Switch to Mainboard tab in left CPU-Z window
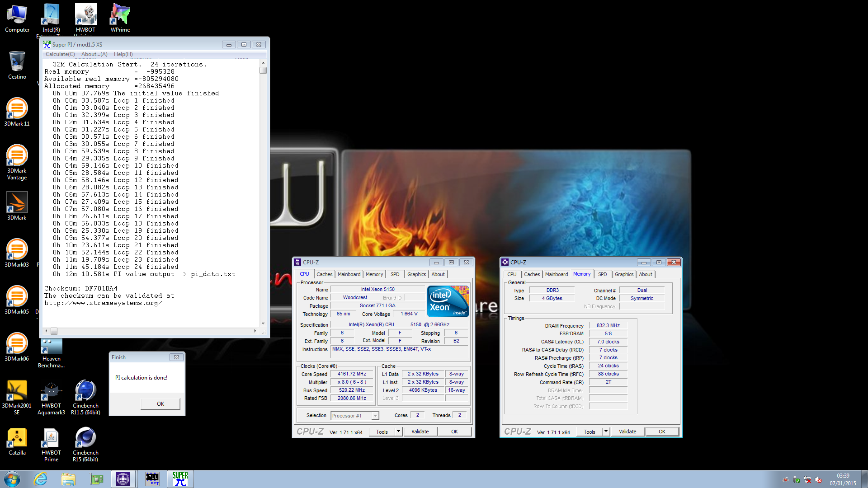The image size is (868, 488). (x=349, y=274)
